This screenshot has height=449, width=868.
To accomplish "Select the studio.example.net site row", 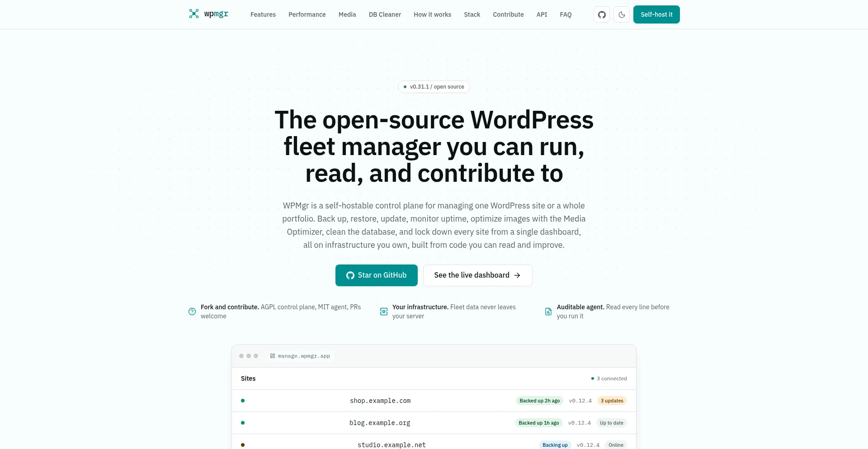I will coord(434,442).
